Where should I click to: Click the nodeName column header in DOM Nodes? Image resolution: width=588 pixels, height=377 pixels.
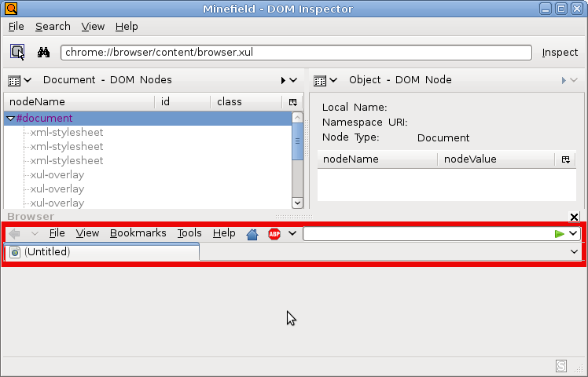(x=79, y=102)
